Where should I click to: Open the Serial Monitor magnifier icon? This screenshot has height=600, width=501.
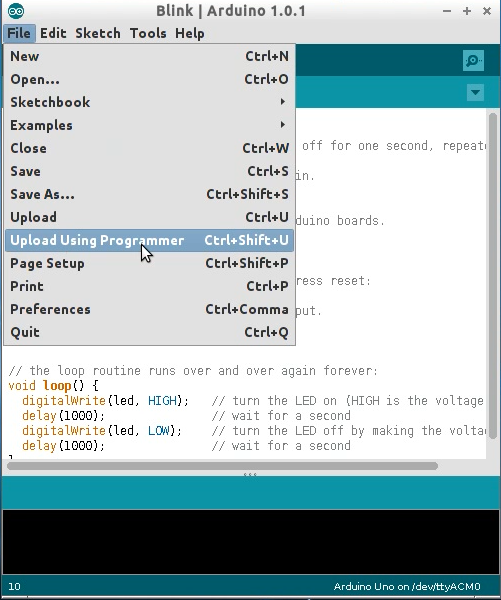pos(473,60)
